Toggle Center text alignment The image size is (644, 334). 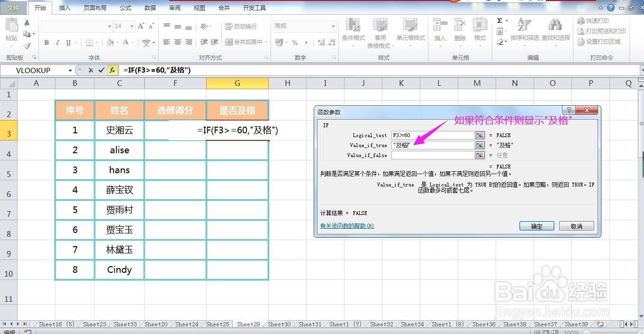click(178, 42)
